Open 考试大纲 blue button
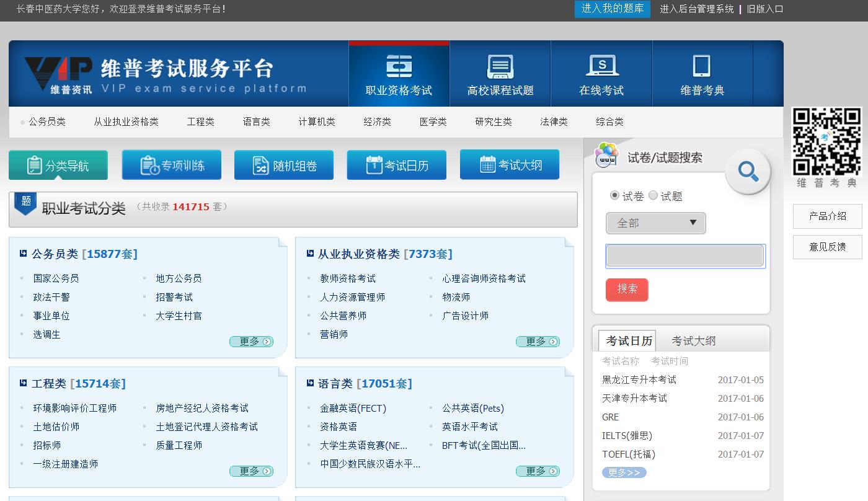 point(510,165)
